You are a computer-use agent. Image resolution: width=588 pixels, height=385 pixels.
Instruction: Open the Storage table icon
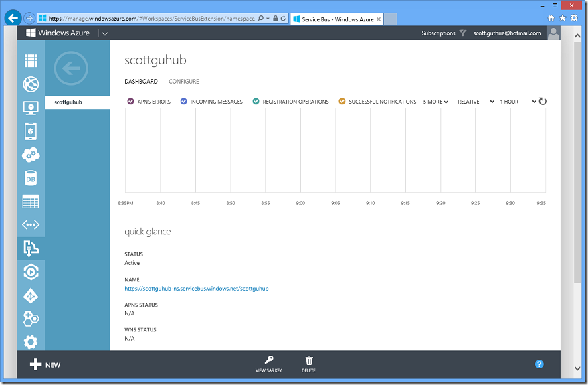[x=31, y=202]
